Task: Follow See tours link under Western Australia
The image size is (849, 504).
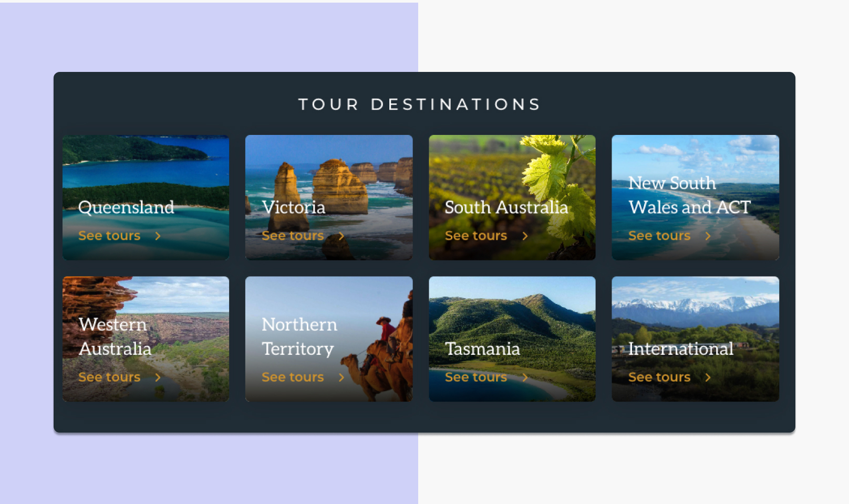Action: [x=109, y=377]
